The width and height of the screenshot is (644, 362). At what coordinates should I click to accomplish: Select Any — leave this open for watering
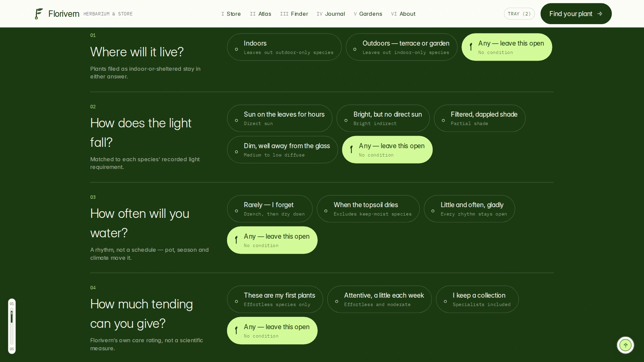(272, 240)
